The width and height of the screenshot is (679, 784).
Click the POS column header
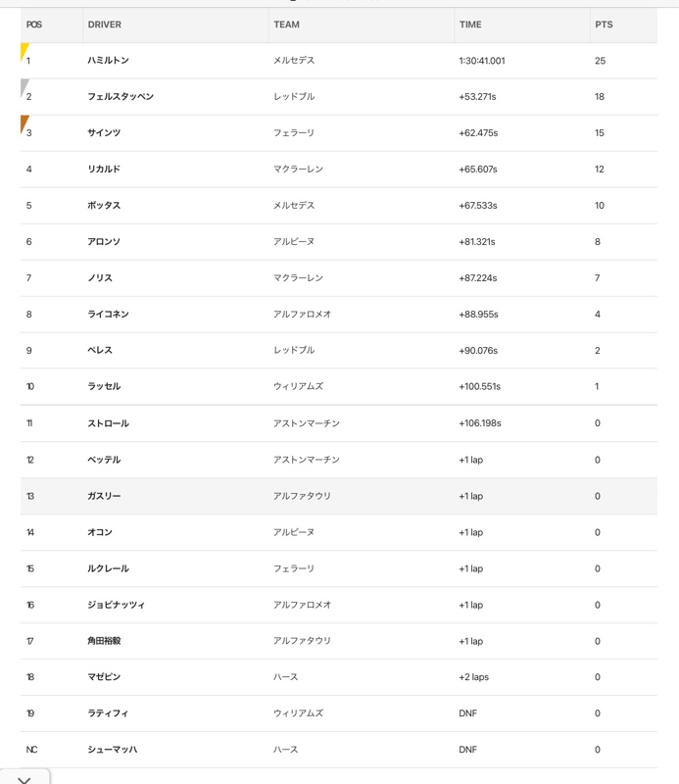click(x=34, y=24)
